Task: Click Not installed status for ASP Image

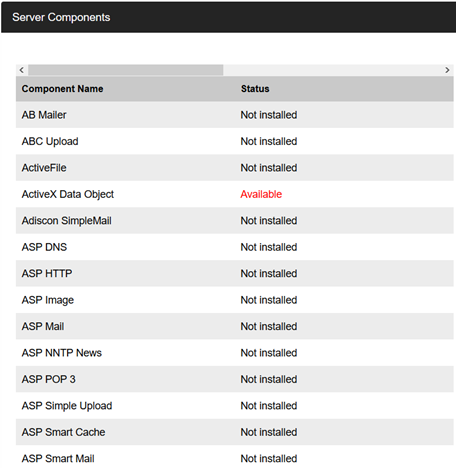Action: (269, 300)
